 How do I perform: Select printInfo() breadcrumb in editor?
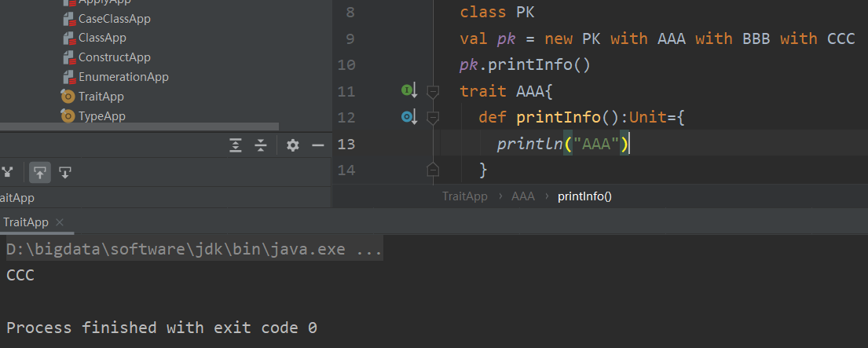[584, 196]
